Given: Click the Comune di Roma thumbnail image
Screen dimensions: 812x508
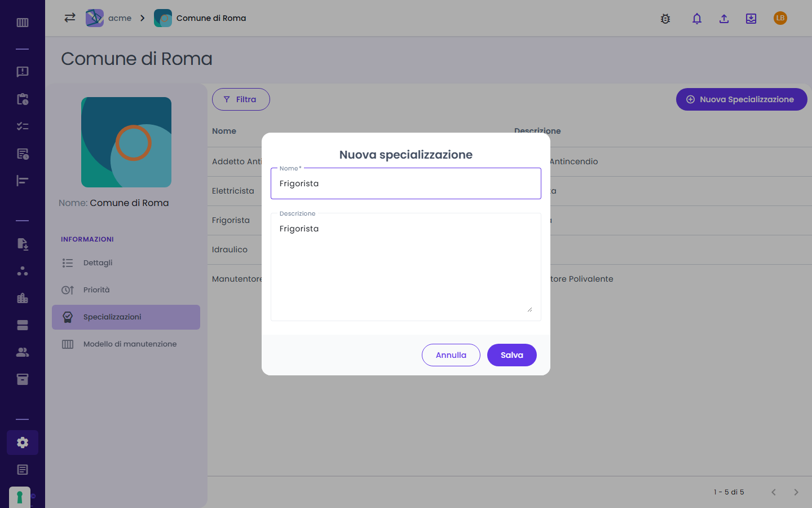Looking at the screenshot, I should coord(126,142).
